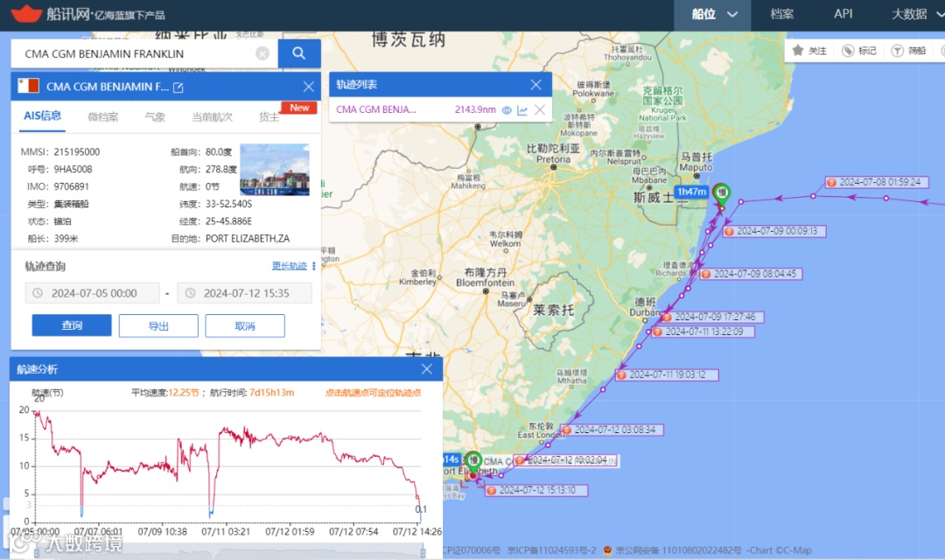Click the average speed 12.25节 value
The image size is (945, 560).
[183, 392]
